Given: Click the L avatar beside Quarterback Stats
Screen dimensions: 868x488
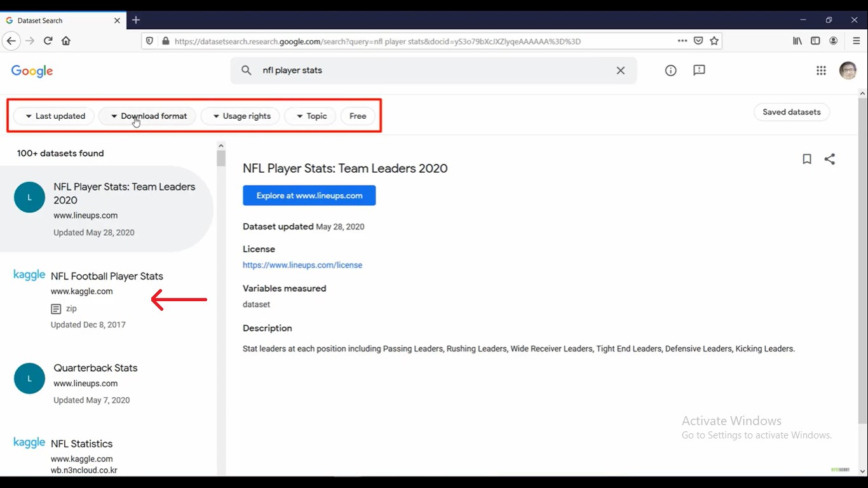Looking at the screenshot, I should [29, 378].
